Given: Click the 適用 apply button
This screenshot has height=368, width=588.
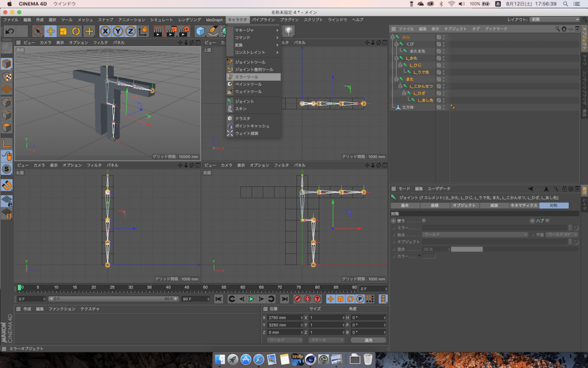Looking at the screenshot, I should tap(368, 340).
